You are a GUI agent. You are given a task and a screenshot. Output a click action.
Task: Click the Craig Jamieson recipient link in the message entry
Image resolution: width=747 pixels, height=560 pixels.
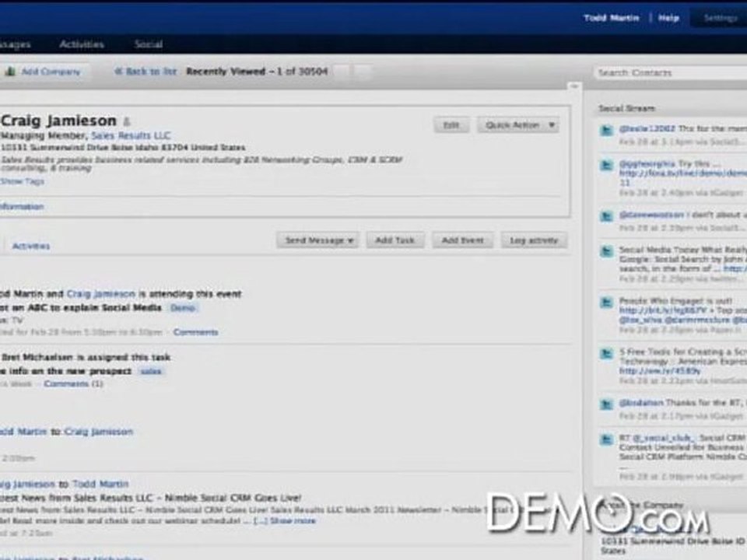pyautogui.click(x=99, y=432)
